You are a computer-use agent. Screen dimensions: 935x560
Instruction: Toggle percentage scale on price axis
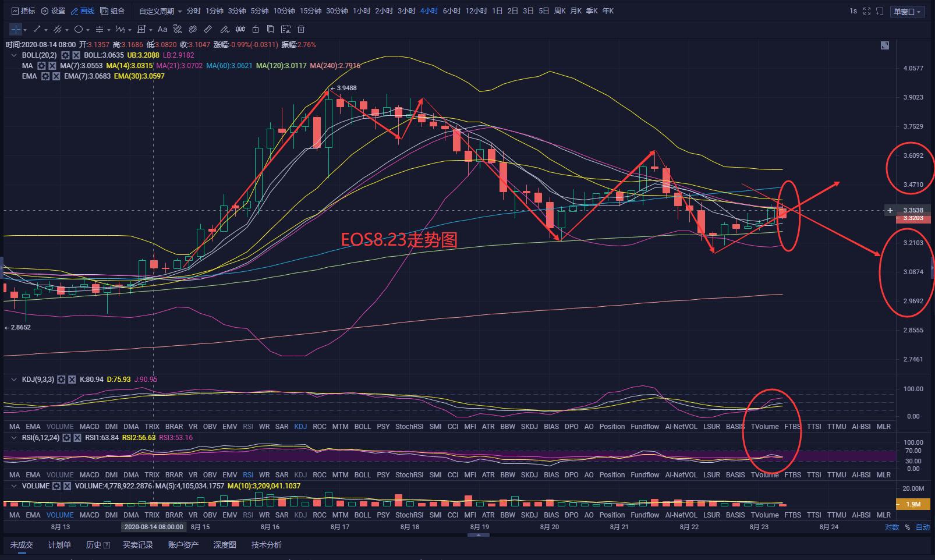[x=907, y=527]
